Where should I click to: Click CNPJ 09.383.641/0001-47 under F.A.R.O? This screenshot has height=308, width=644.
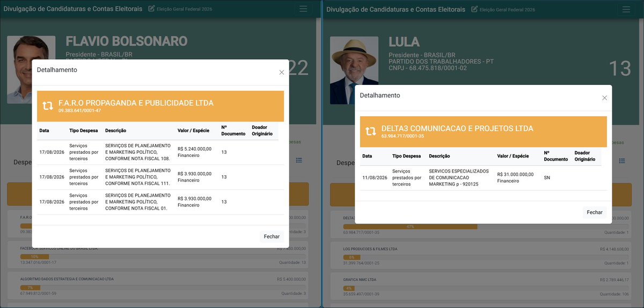[79, 110]
